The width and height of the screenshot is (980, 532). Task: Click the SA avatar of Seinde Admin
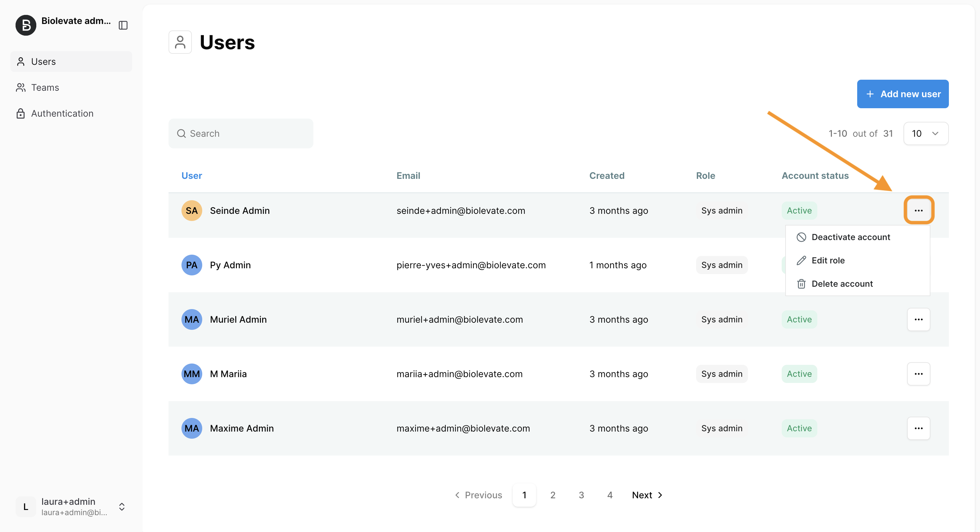point(191,210)
